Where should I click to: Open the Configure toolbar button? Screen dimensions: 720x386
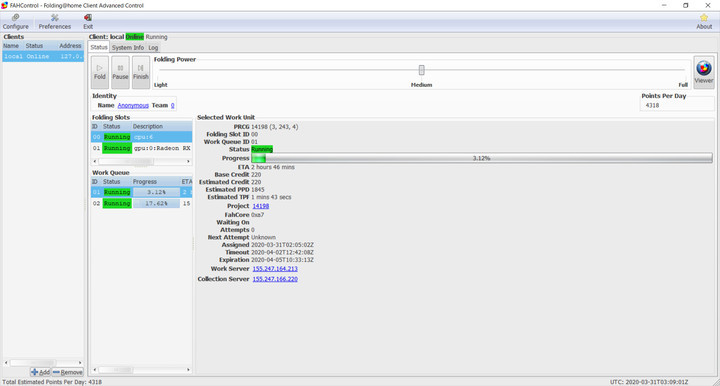(16, 22)
